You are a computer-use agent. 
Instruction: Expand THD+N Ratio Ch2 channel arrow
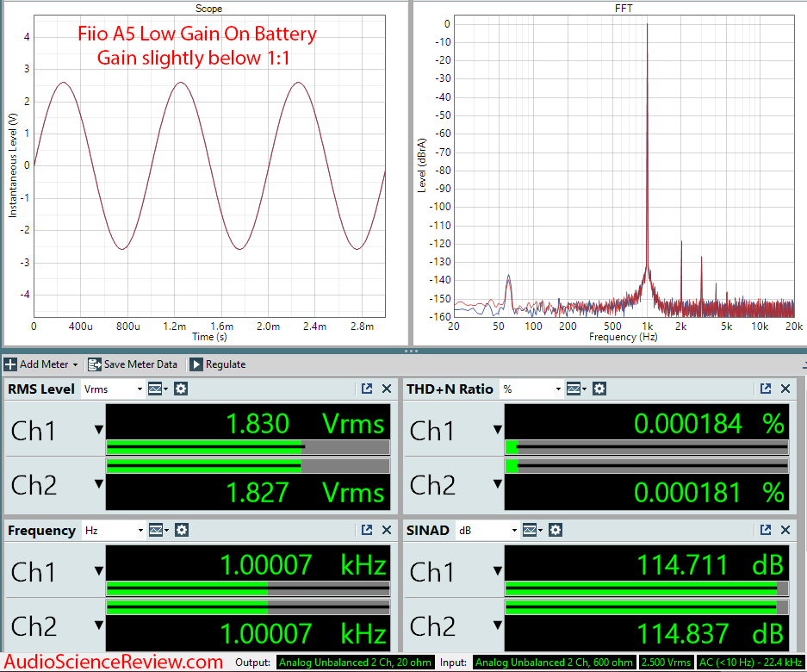[x=498, y=483]
